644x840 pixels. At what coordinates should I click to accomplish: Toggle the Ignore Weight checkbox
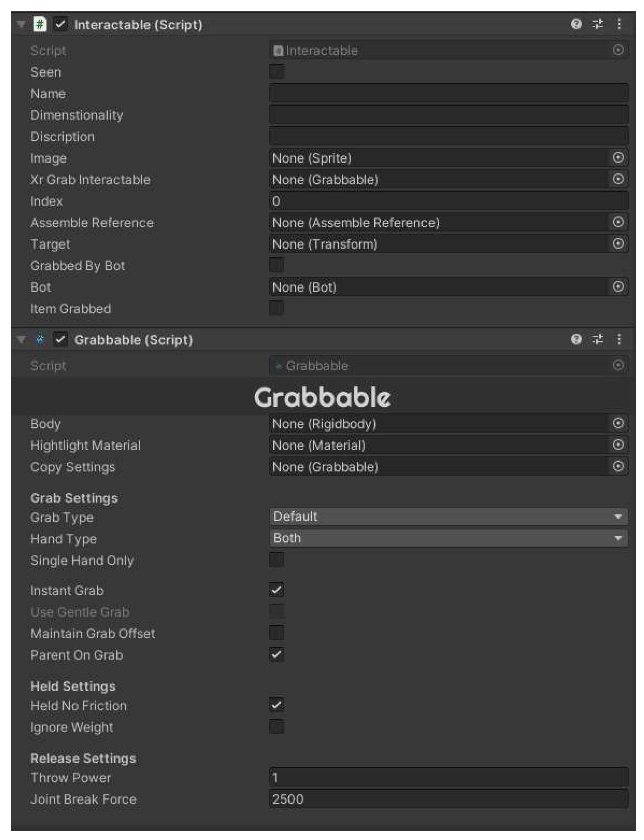click(276, 727)
